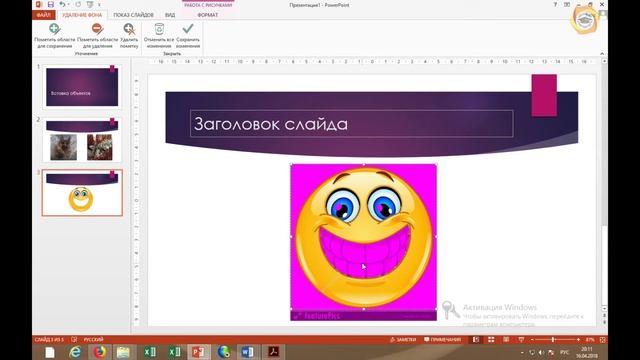Undo last action in quick access toolbar
This screenshot has height=360, width=640.
(x=62, y=4)
